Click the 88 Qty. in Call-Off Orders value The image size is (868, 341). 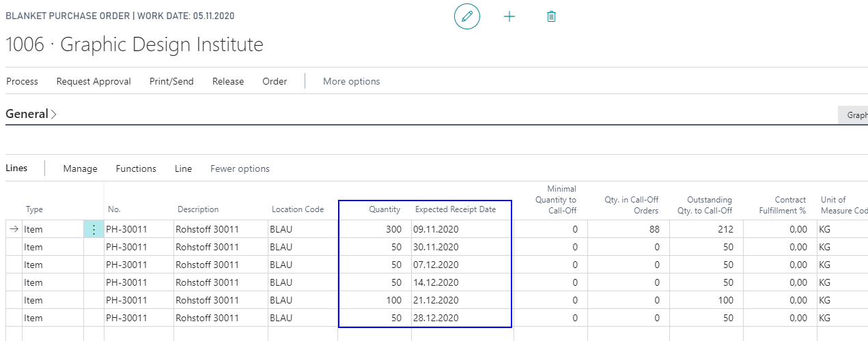(x=654, y=229)
